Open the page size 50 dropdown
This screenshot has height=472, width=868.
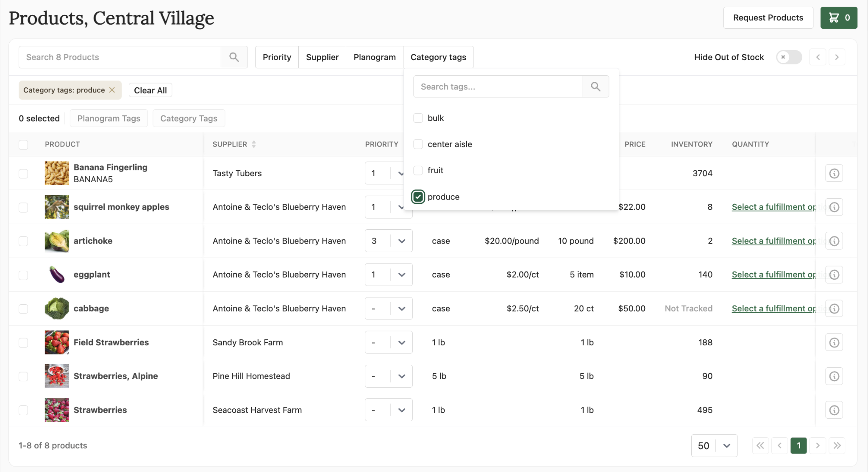tap(714, 446)
